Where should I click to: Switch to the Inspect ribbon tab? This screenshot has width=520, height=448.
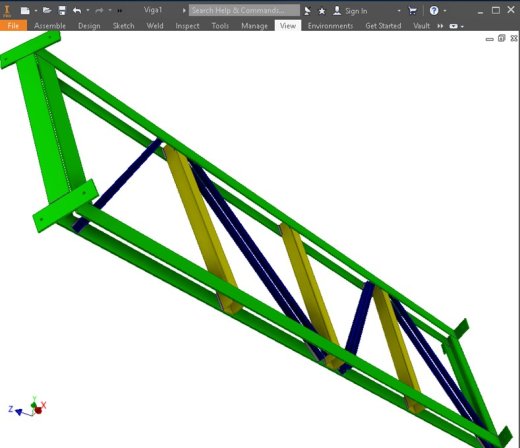(x=187, y=26)
